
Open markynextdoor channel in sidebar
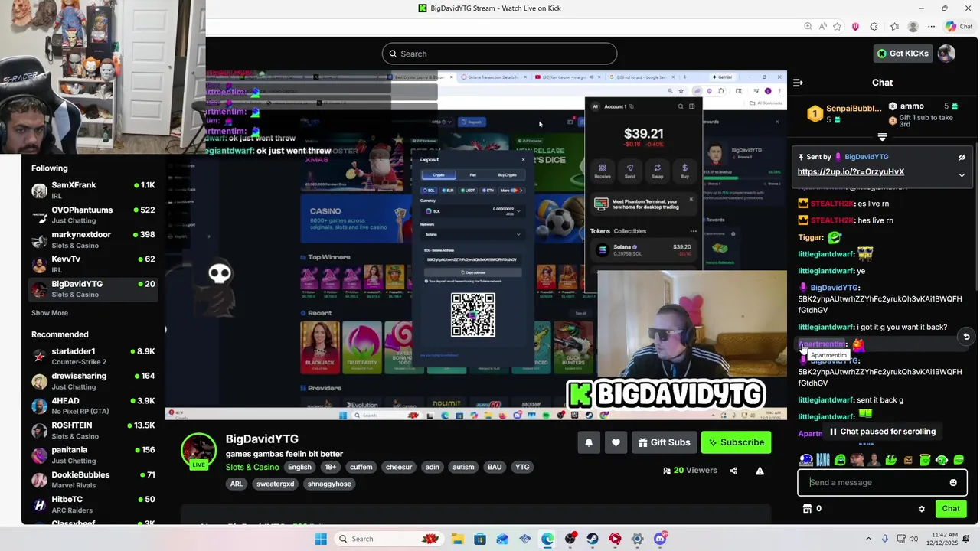tap(93, 240)
